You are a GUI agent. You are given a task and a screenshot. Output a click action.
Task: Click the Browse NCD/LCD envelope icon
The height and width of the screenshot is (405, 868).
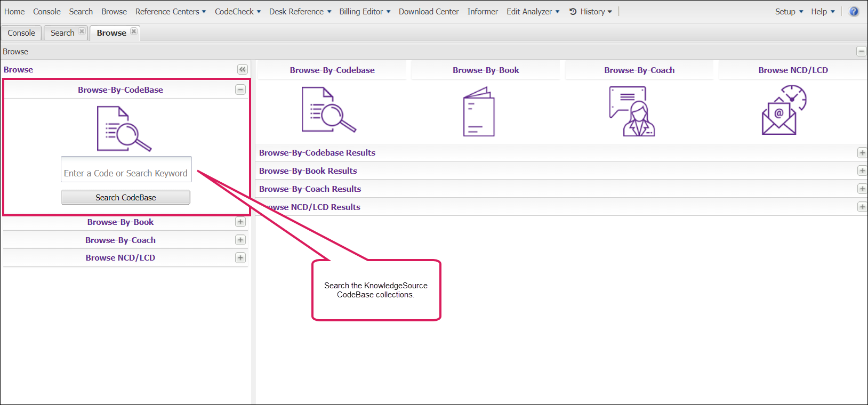[783, 110]
